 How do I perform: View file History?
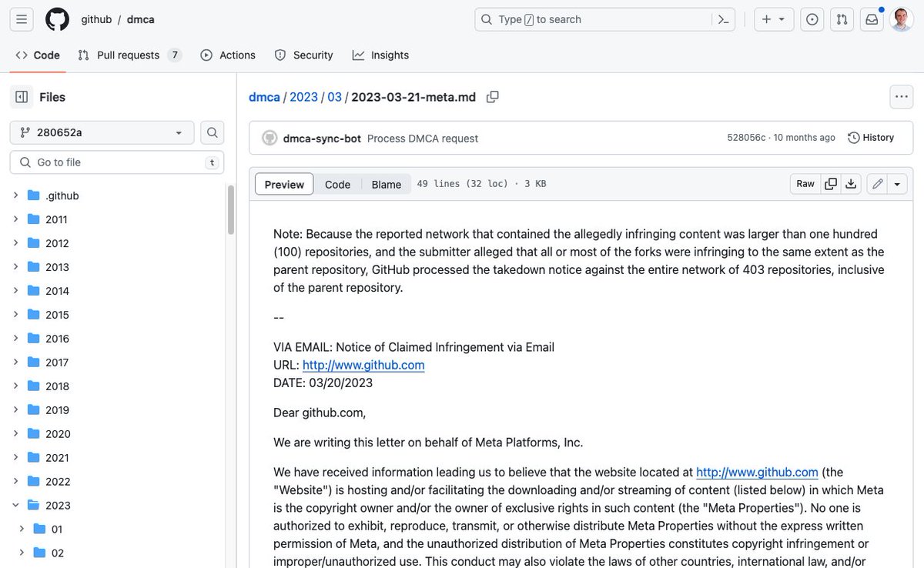pos(871,138)
